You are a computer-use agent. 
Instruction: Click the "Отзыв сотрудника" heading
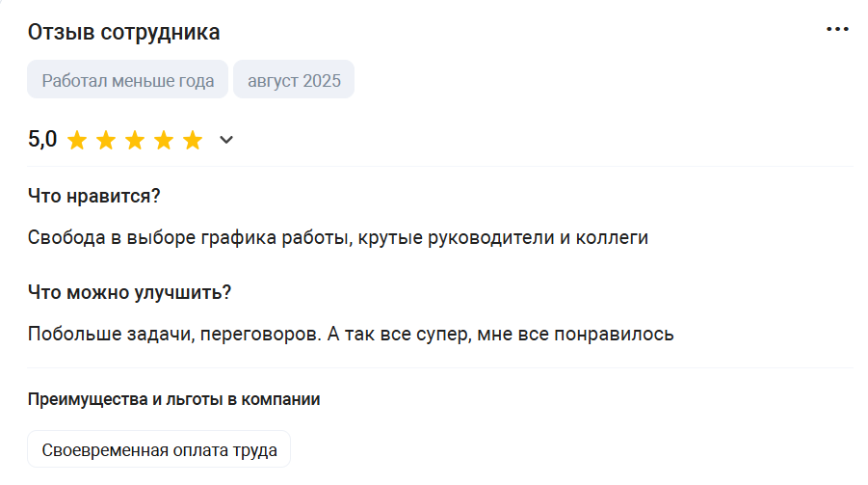click(123, 32)
